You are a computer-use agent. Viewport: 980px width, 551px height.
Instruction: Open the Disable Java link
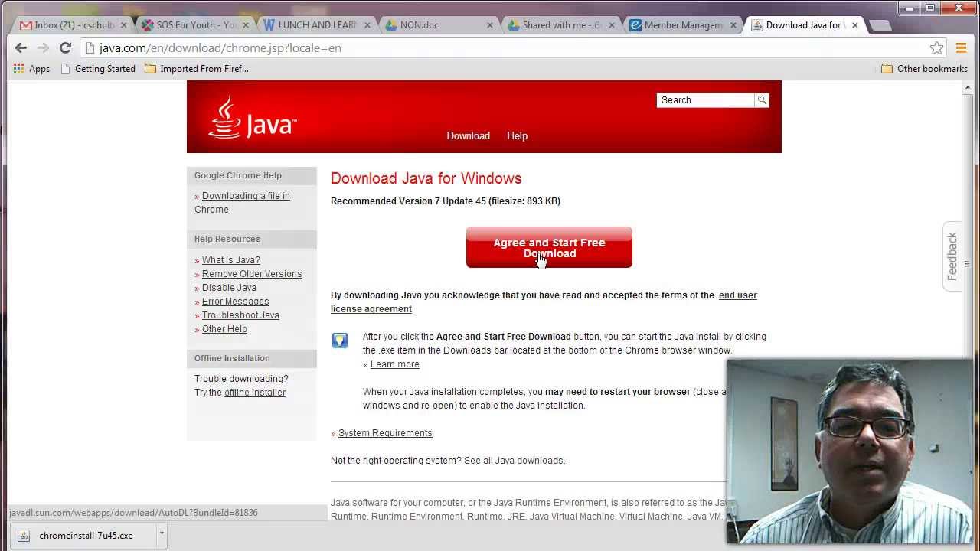coord(229,288)
